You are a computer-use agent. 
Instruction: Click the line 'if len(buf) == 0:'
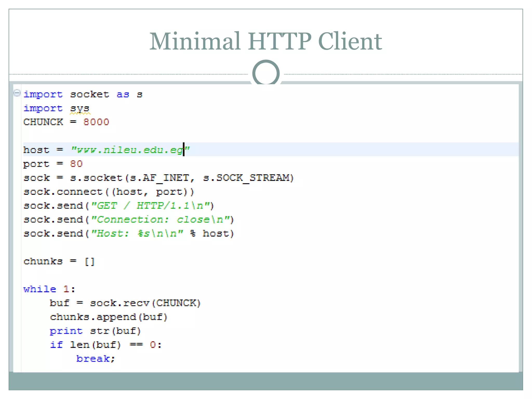(x=106, y=345)
